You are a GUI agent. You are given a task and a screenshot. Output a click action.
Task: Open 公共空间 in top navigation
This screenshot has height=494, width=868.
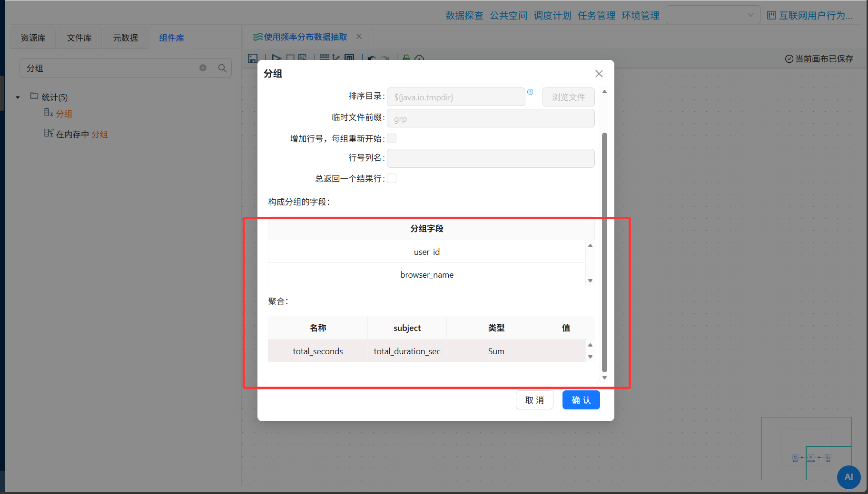click(509, 16)
